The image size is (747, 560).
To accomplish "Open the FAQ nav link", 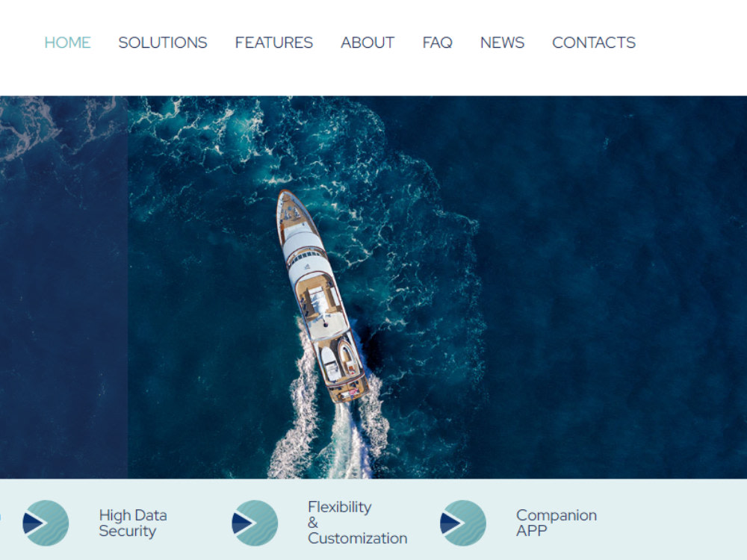I will click(x=437, y=43).
